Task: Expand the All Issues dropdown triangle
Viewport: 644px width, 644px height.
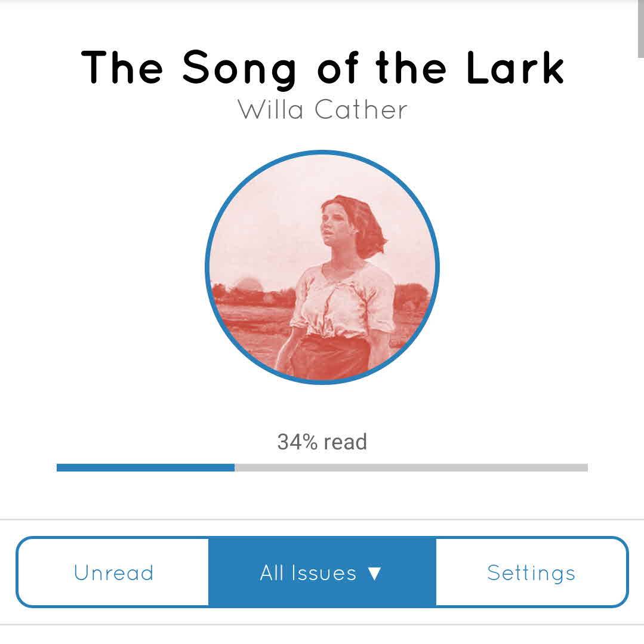Action: click(374, 574)
